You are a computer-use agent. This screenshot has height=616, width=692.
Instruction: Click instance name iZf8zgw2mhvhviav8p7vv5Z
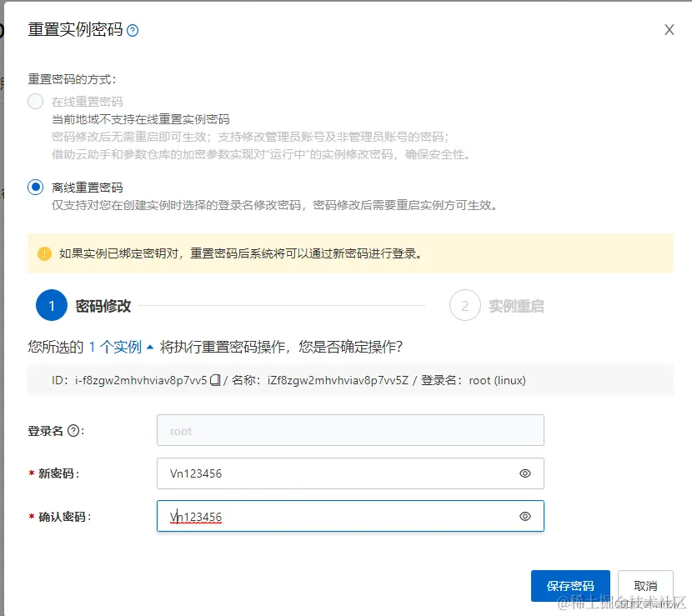click(338, 380)
